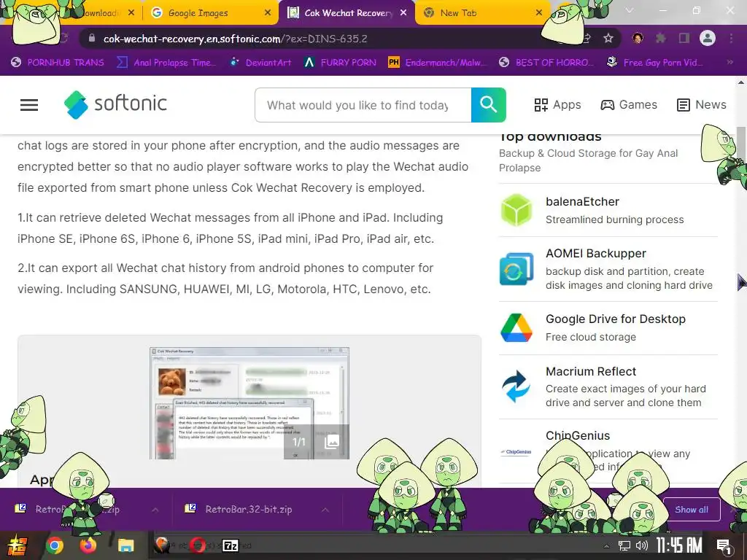Click the softonic URL in address bar
This screenshot has width=747, height=560.
coord(236,39)
